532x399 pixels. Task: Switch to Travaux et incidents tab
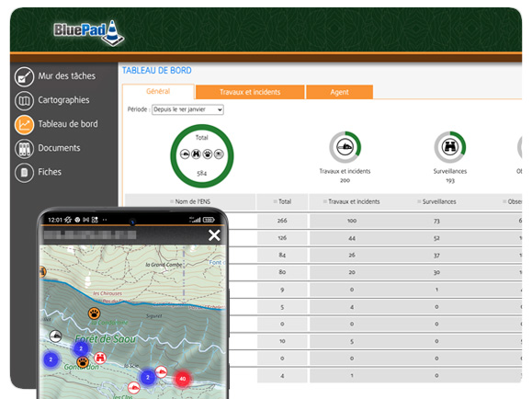click(250, 92)
